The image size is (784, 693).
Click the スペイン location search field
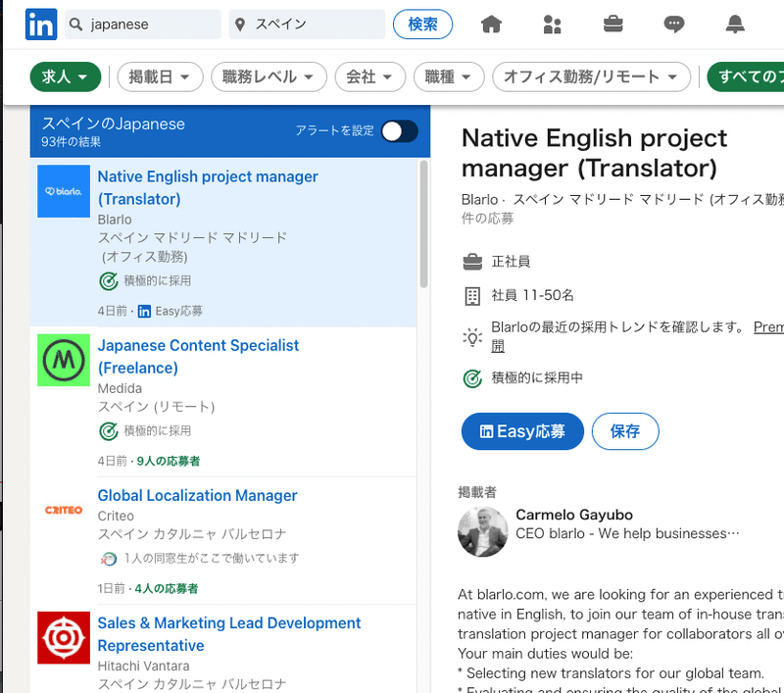pos(307,24)
